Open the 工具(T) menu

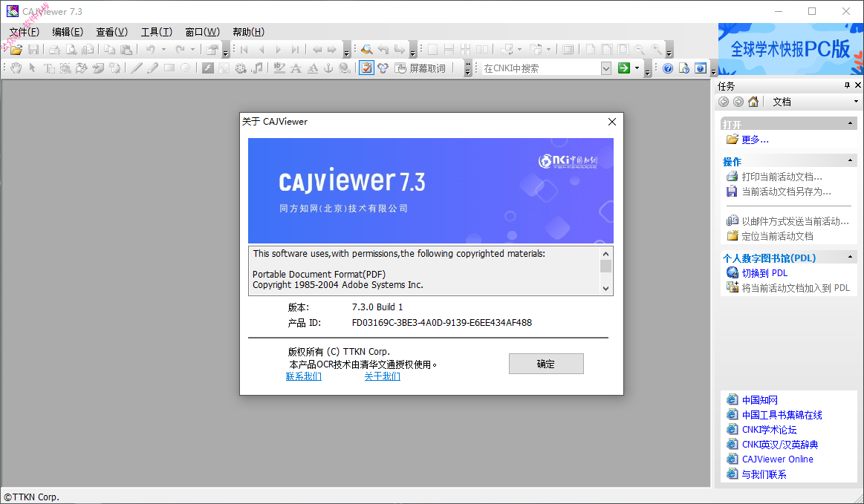157,32
